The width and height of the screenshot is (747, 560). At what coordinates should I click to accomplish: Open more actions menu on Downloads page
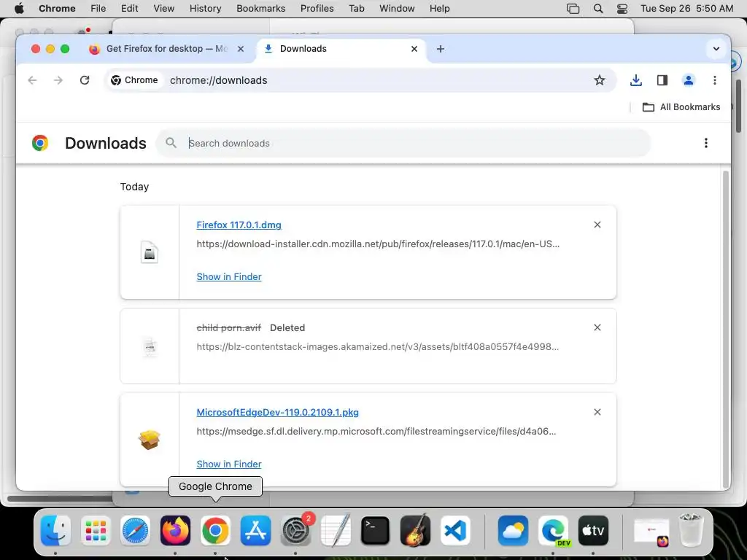pos(706,143)
